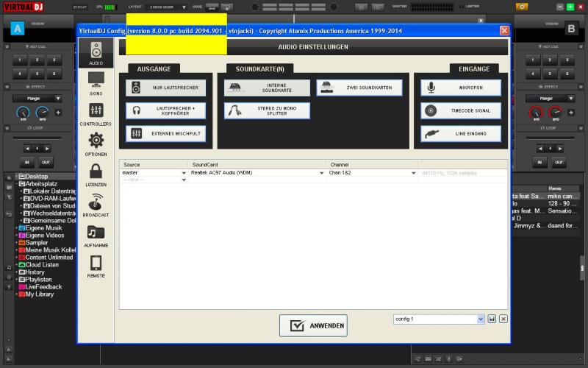Viewport: 588px width, 368px height.
Task: Open Optionen gear section
Action: 96,144
